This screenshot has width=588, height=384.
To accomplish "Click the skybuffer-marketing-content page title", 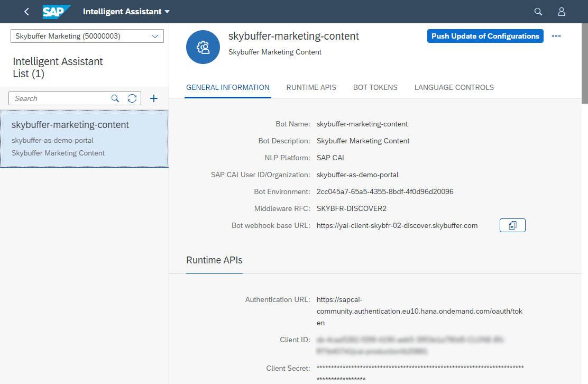I will (x=293, y=36).
